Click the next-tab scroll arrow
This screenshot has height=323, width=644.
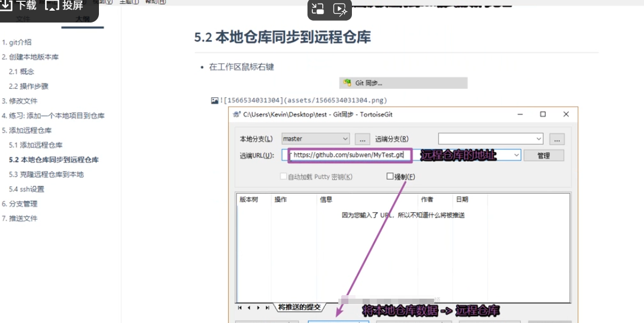click(x=258, y=308)
